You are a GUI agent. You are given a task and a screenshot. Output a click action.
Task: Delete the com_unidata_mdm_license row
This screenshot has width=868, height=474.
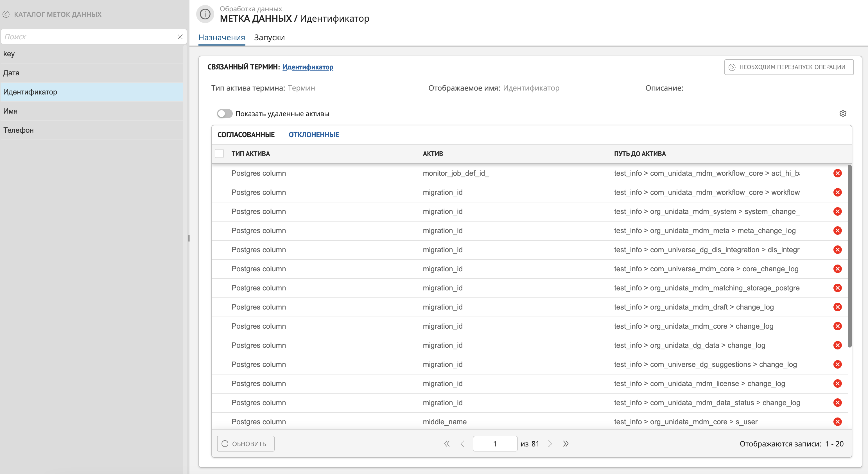tap(837, 383)
